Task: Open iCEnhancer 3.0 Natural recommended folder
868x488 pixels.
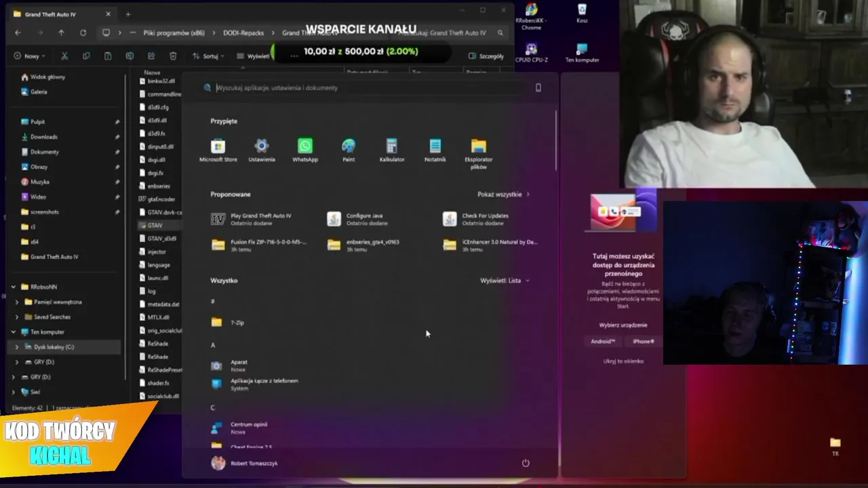Action: (490, 245)
